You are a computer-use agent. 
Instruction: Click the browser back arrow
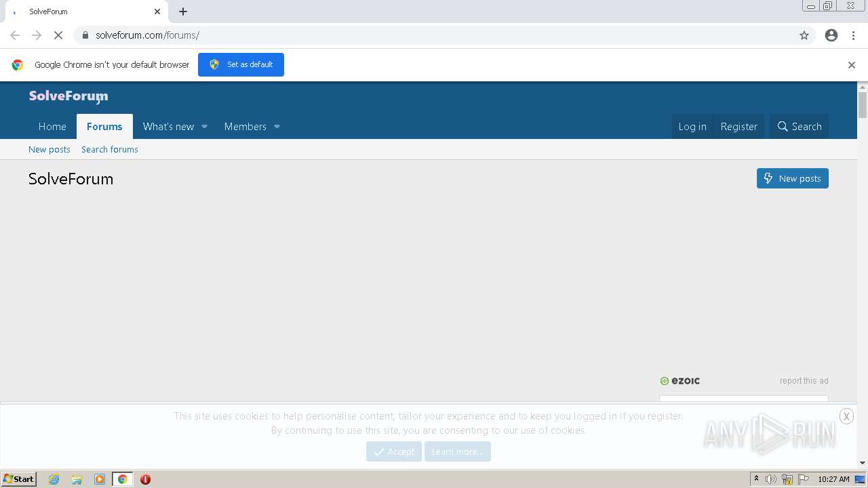[15, 35]
